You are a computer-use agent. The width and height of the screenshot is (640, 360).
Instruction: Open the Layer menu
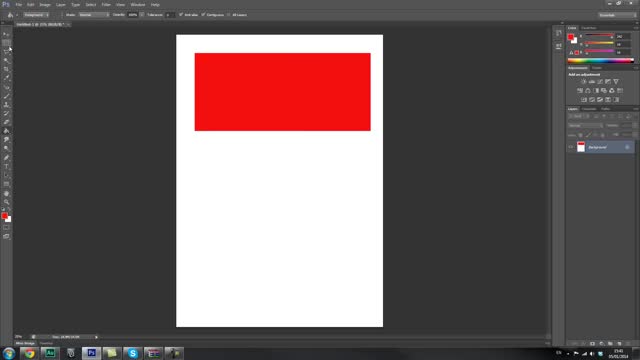pyautogui.click(x=61, y=4)
